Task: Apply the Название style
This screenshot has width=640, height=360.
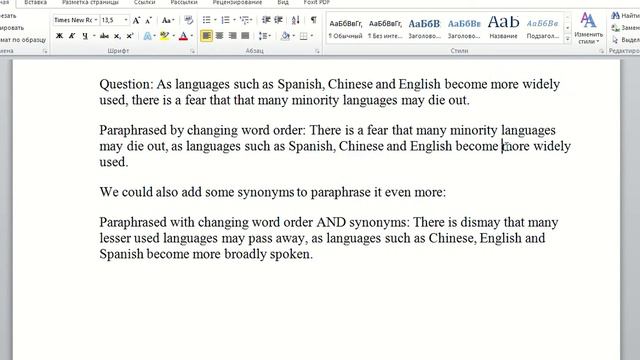Action: 504,29
